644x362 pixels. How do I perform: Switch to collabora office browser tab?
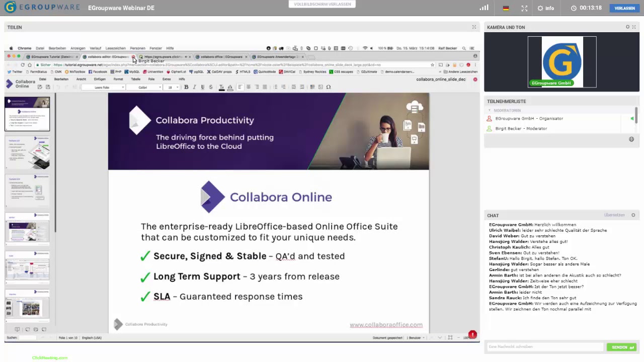coord(221,57)
